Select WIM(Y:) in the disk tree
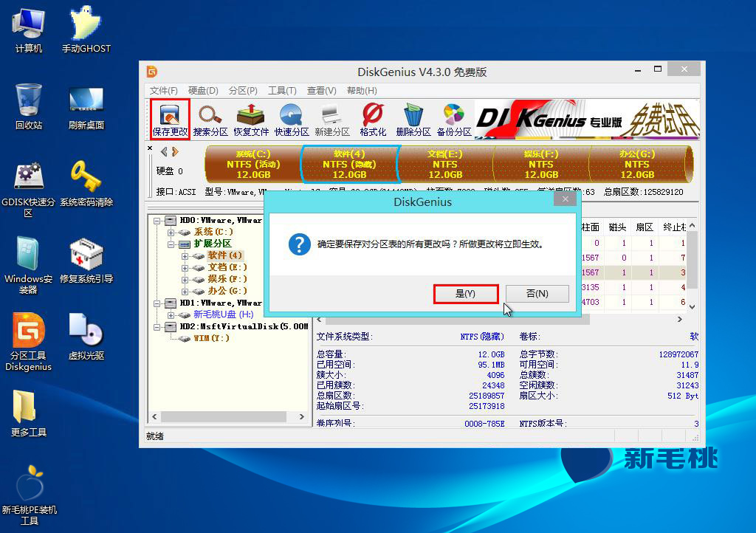This screenshot has width=756, height=533. (211, 338)
